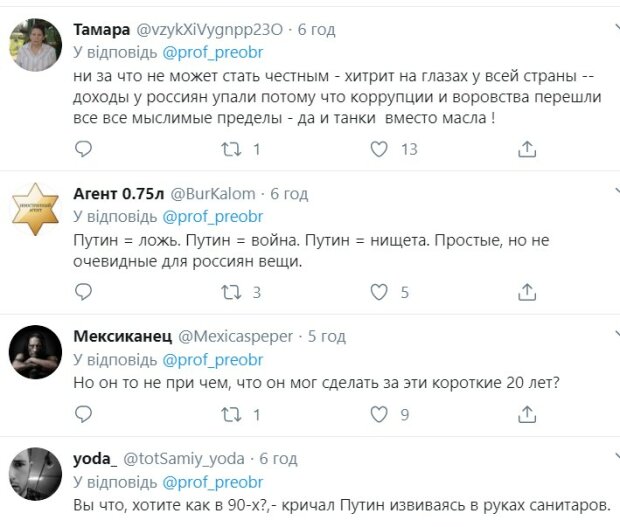
Task: Click the Мексиканец display name
Action: click(120, 335)
